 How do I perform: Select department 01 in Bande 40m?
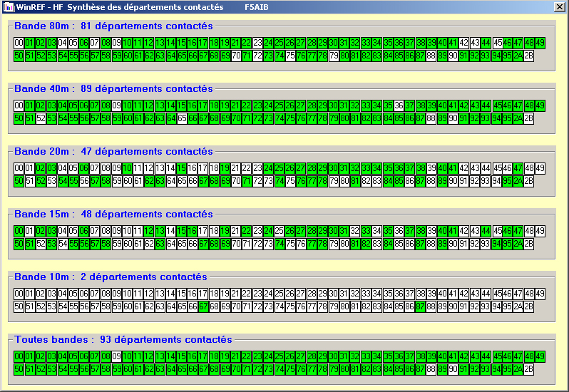coord(30,105)
